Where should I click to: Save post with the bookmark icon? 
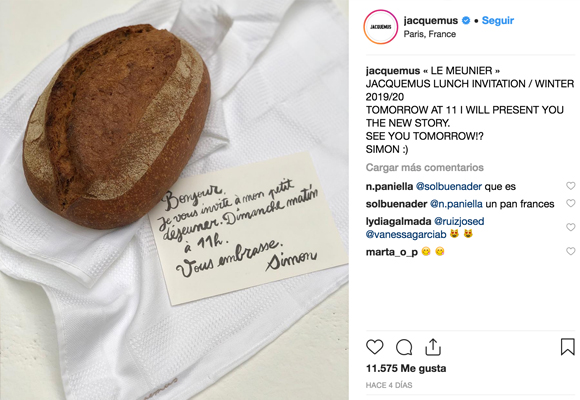567,347
